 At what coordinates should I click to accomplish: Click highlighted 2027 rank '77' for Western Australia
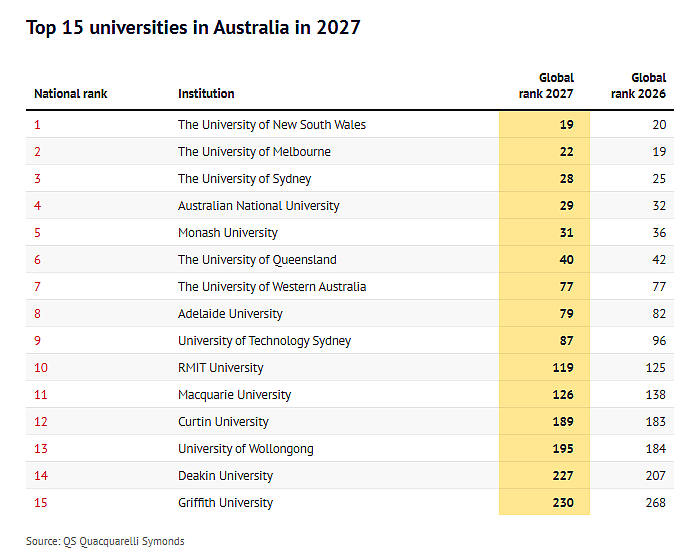(566, 287)
